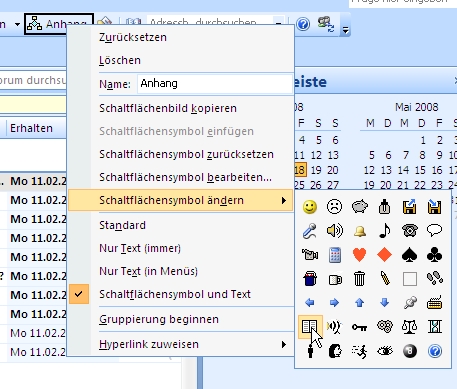Select the eye icon
The width and height of the screenshot is (457, 389).
tap(385, 351)
